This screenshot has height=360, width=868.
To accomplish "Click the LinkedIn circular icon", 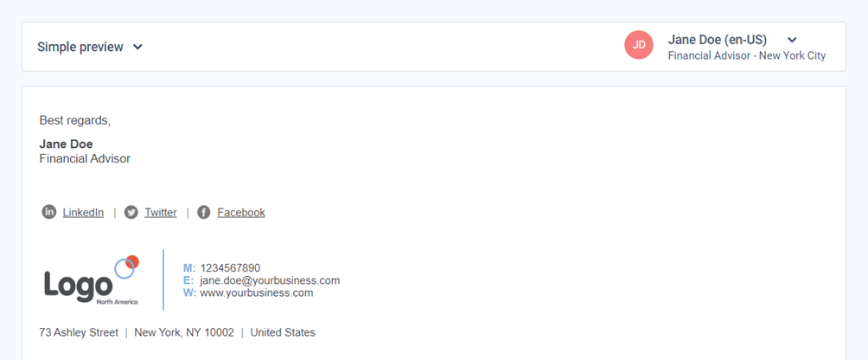I will coord(49,212).
